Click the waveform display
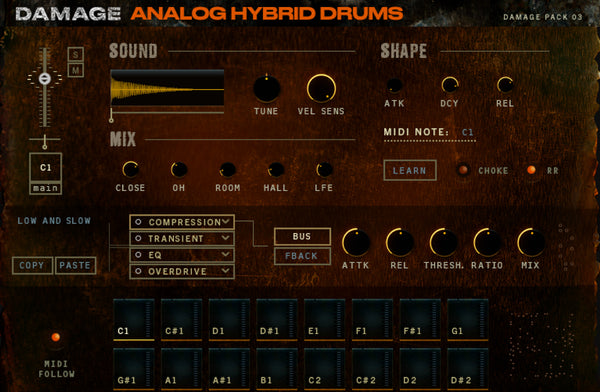 pos(167,88)
